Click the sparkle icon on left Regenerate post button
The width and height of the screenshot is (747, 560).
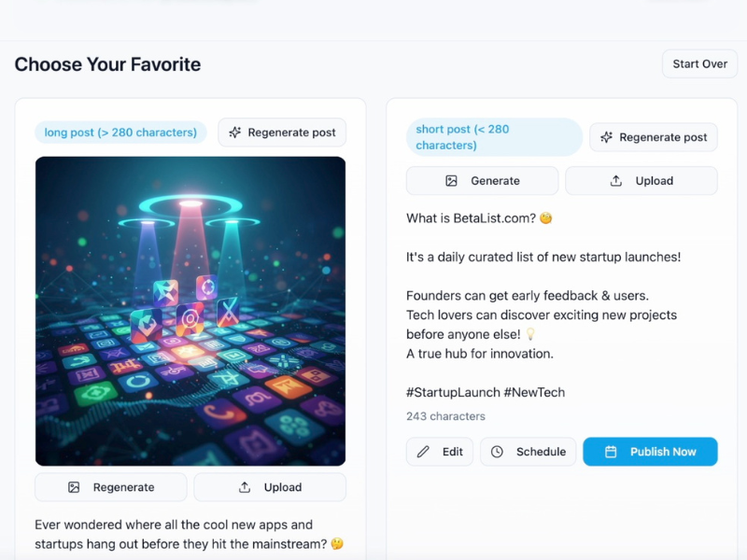click(234, 133)
